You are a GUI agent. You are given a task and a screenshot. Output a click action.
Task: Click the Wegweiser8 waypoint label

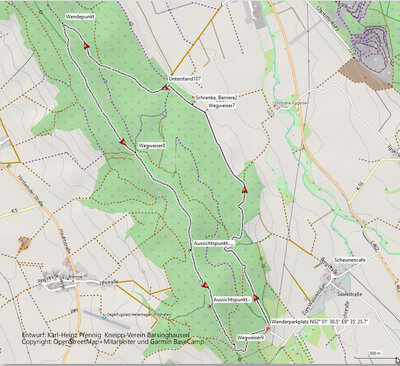pos(153,146)
